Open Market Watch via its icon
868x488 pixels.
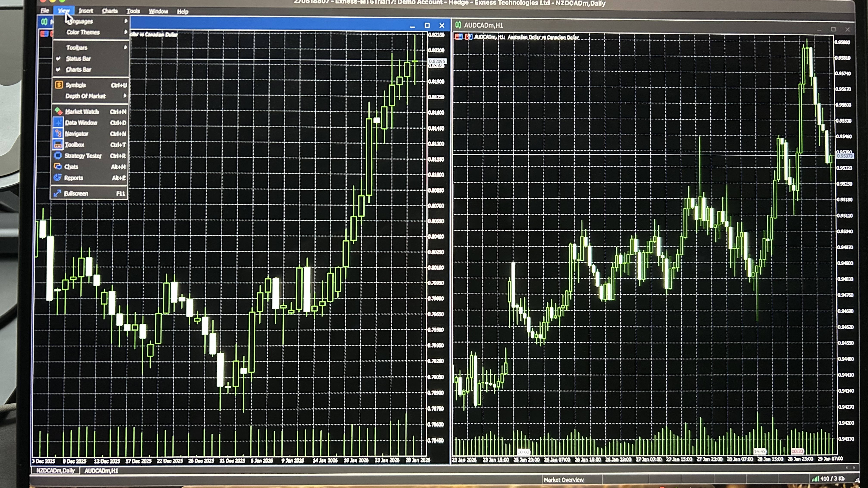tap(58, 111)
